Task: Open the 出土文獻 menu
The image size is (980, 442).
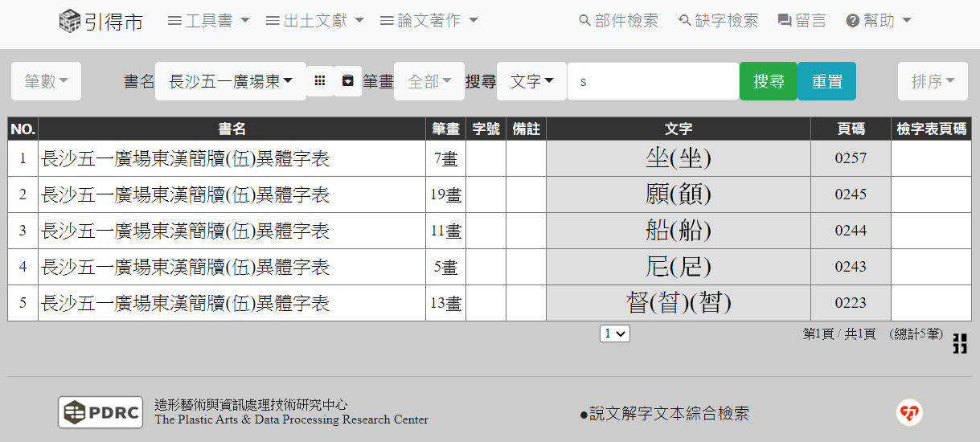Action: coord(315,21)
